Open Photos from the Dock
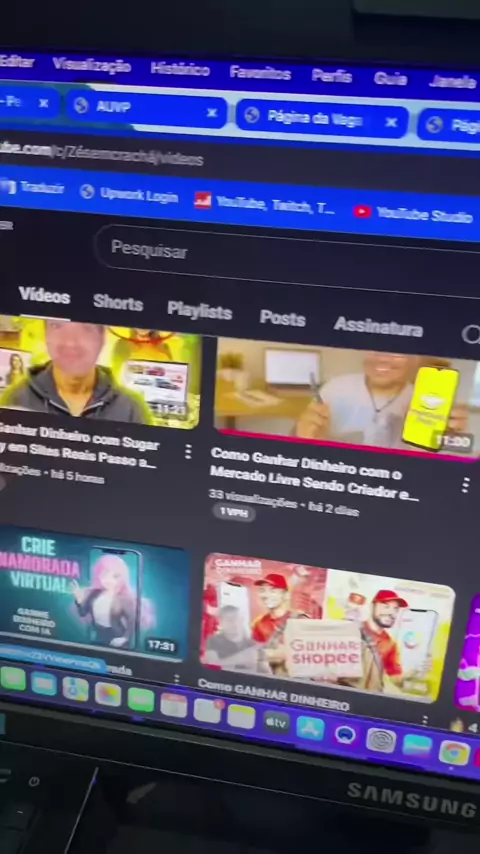The image size is (480, 854). point(108,694)
